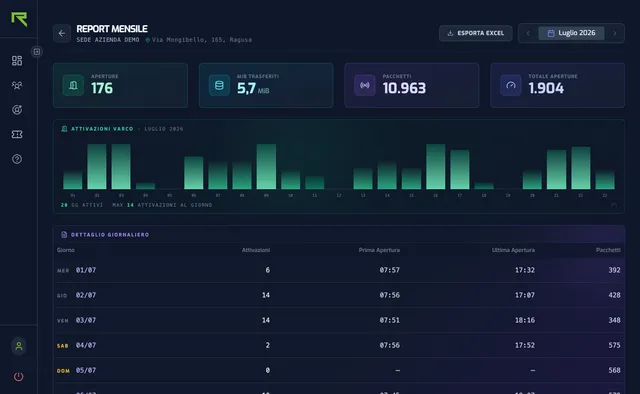
Task: Expand the sidebar with the small toggle button
Action: 37,51
